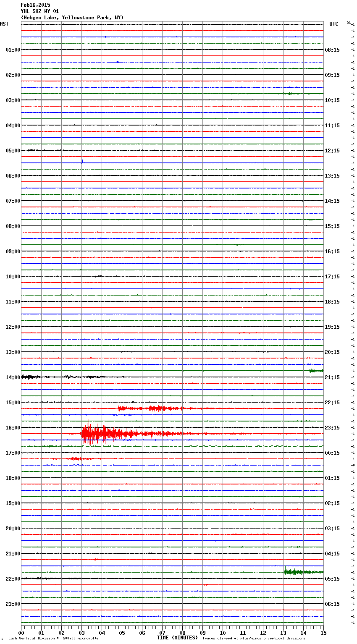Click the 05:15 UTC time label
357x644 pixels.
coord(332,579)
